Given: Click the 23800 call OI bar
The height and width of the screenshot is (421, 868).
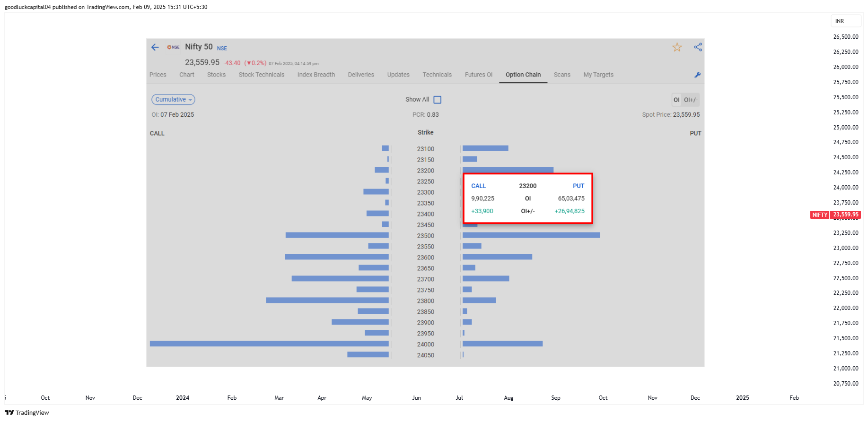Looking at the screenshot, I should (327, 301).
